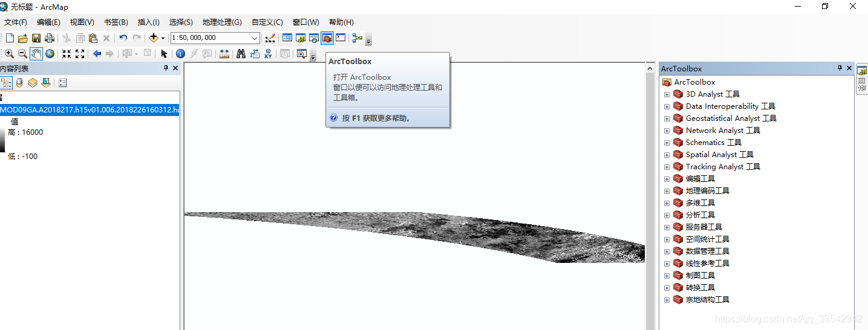List layers by source
Image resolution: width=868 pixels, height=330 pixels.
click(x=19, y=83)
